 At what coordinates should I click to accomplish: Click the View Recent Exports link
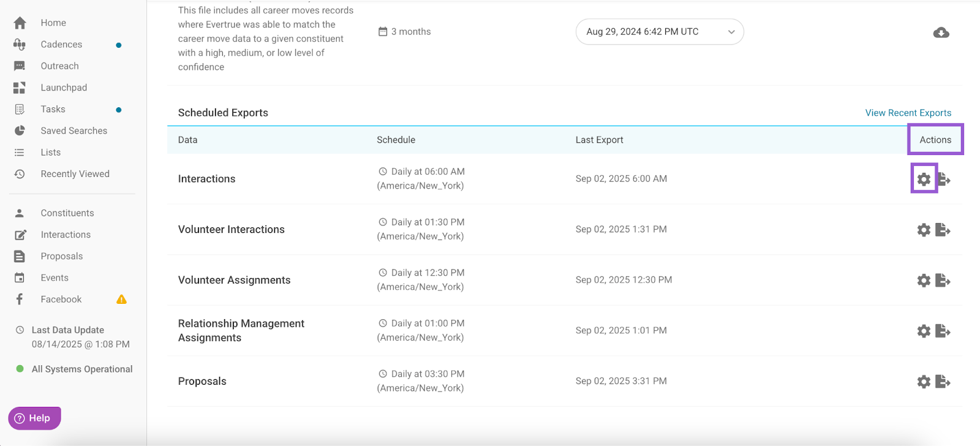[x=908, y=113]
